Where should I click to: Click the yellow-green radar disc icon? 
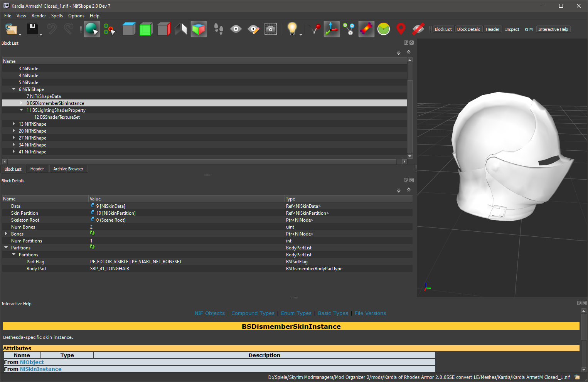coord(384,29)
